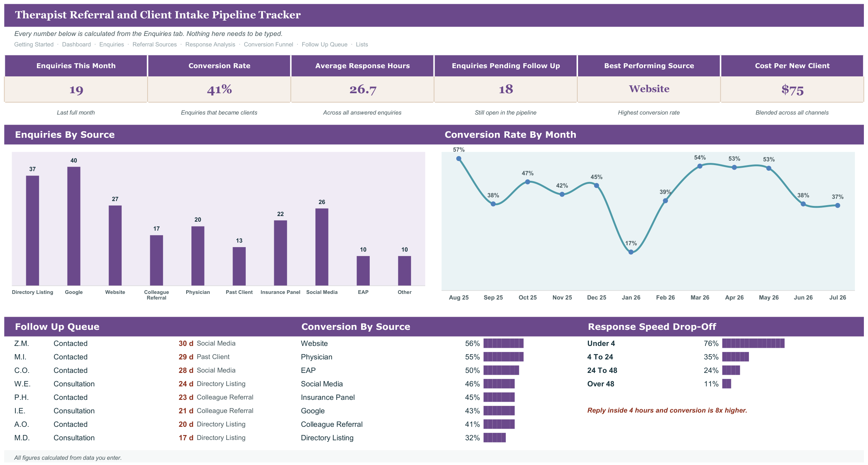Open the Getting Started link
This screenshot has height=465, width=868.
34,45
